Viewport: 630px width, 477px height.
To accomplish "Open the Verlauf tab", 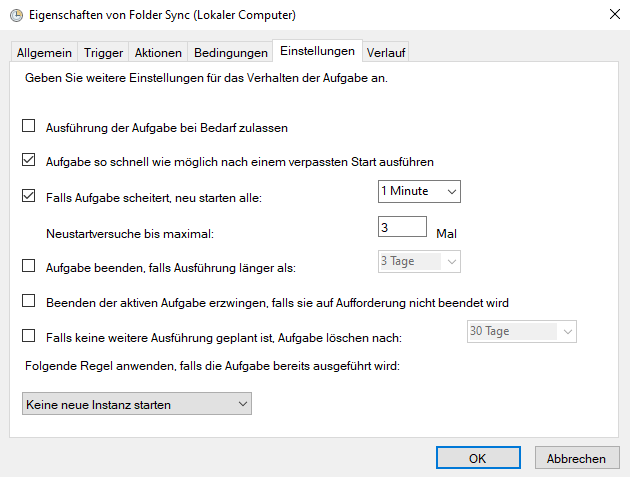I will (x=386, y=52).
